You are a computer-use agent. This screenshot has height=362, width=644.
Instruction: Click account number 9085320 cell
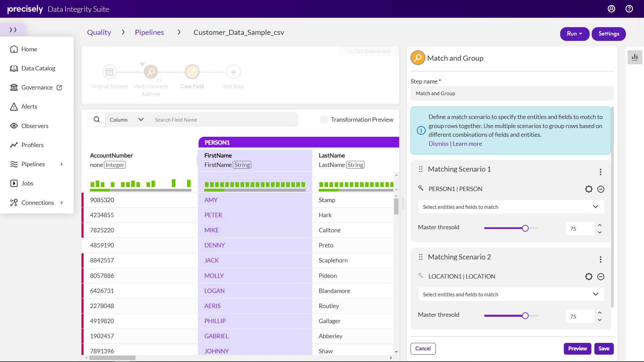click(x=140, y=200)
